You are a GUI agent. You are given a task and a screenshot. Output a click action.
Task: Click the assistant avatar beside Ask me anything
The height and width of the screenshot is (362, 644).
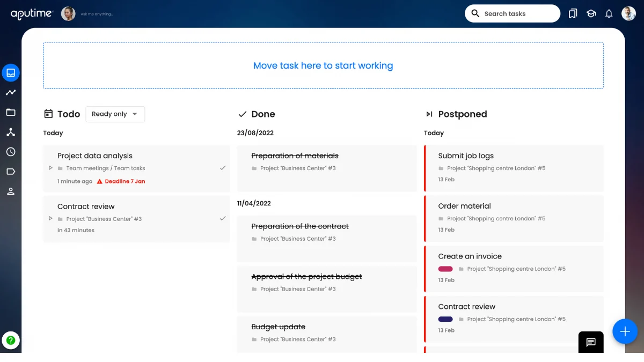[x=68, y=13]
